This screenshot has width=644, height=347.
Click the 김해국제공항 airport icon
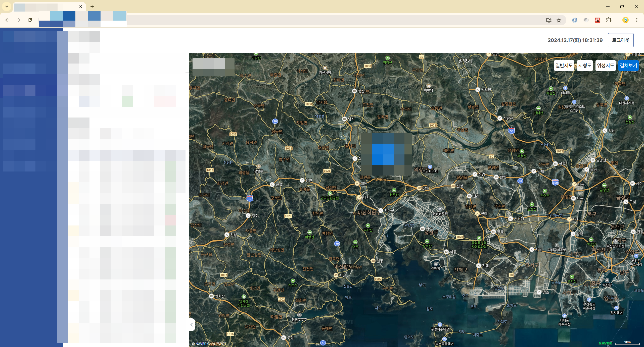point(557,245)
